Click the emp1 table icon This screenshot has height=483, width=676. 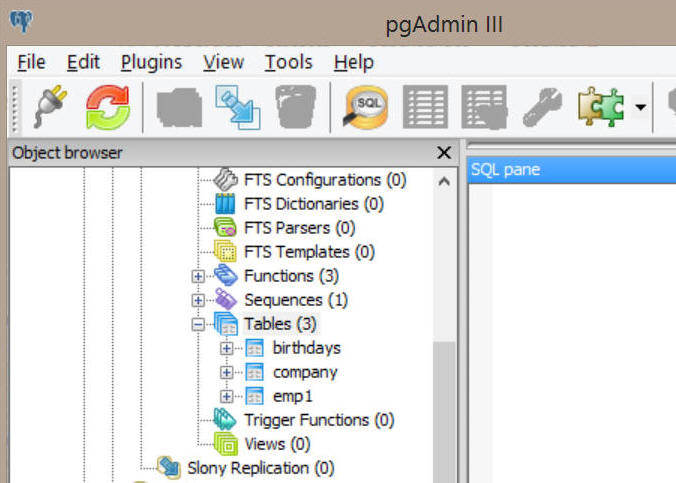[254, 396]
